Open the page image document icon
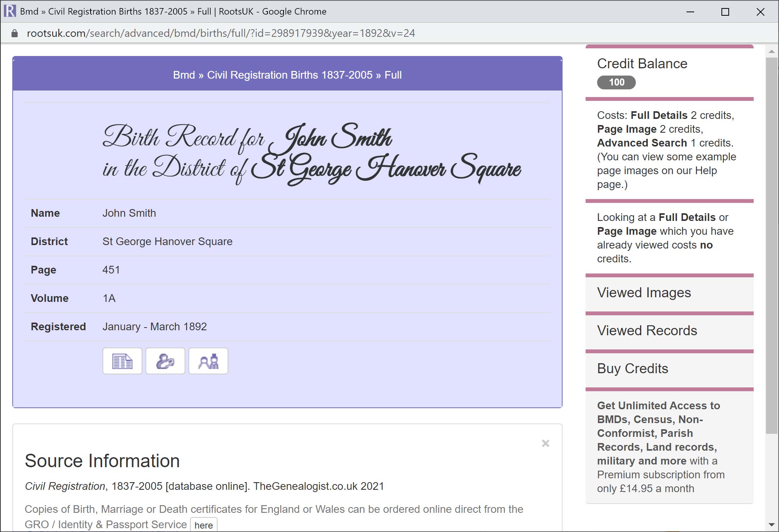This screenshot has width=779, height=532. (x=122, y=361)
